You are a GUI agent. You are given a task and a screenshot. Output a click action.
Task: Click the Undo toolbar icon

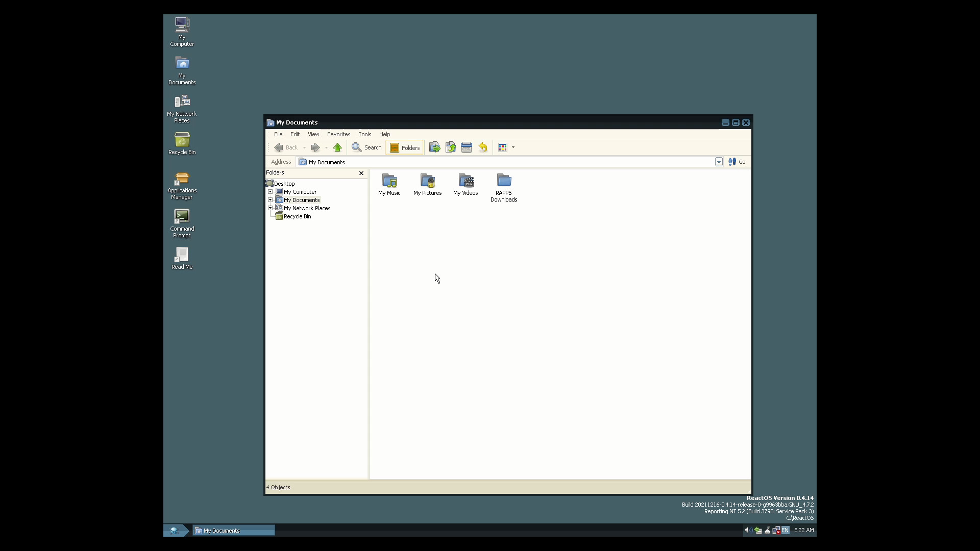coord(483,147)
